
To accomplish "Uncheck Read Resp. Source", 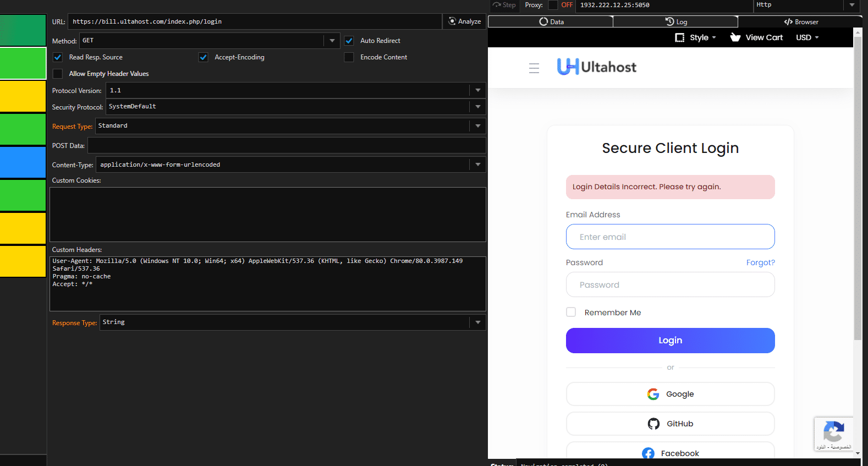I will tap(58, 57).
